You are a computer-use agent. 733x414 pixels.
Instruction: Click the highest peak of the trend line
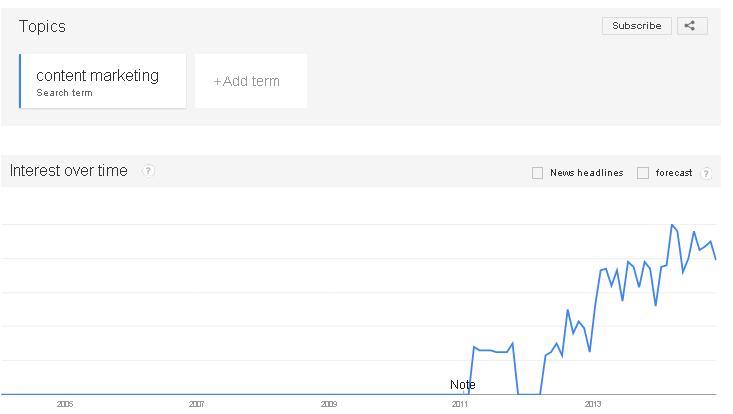coord(671,225)
